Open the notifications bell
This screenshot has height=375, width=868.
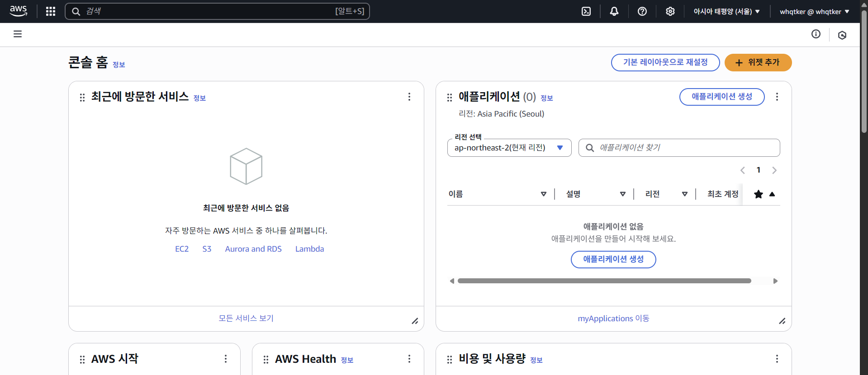(614, 11)
